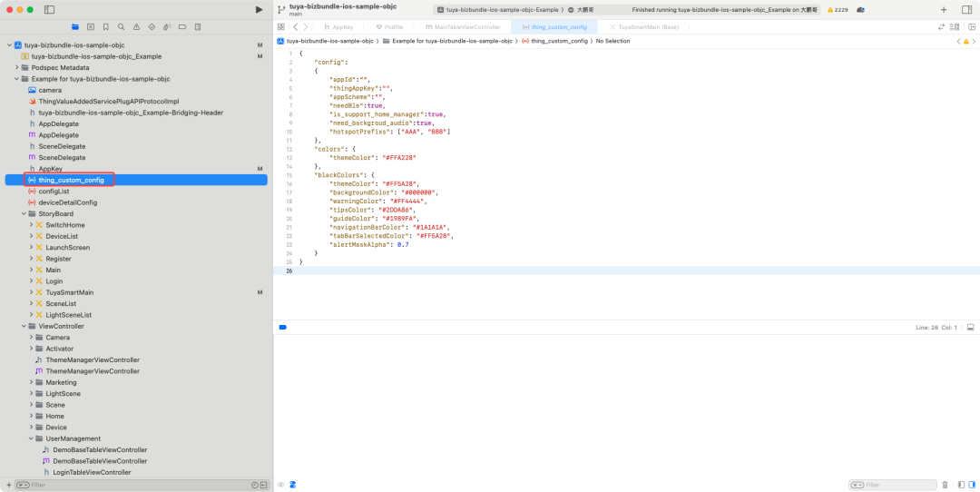Collapse the ViewController group
The height and width of the screenshot is (492, 980).
[24, 326]
